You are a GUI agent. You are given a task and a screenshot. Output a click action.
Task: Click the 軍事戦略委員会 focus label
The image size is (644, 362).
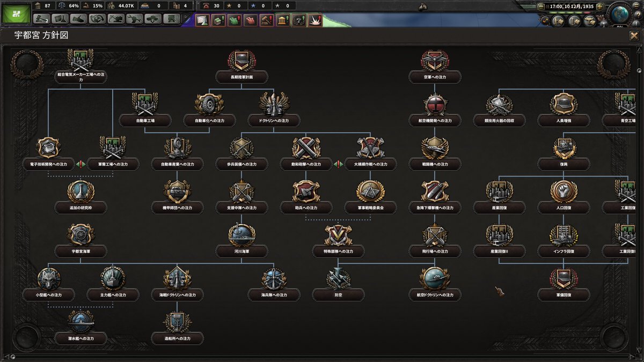point(370,208)
